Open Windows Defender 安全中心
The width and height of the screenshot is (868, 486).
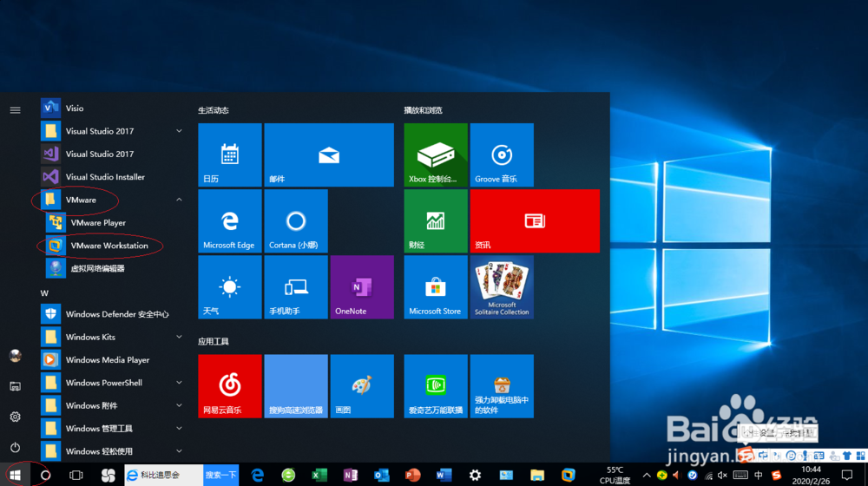point(111,314)
